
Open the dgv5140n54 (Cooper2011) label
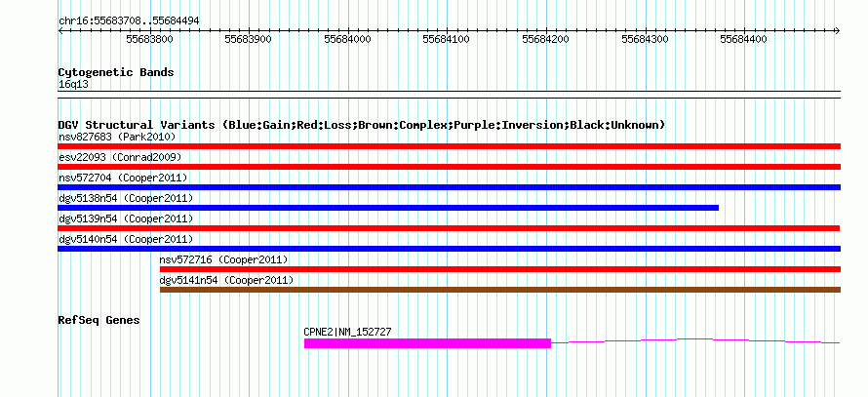[126, 239]
